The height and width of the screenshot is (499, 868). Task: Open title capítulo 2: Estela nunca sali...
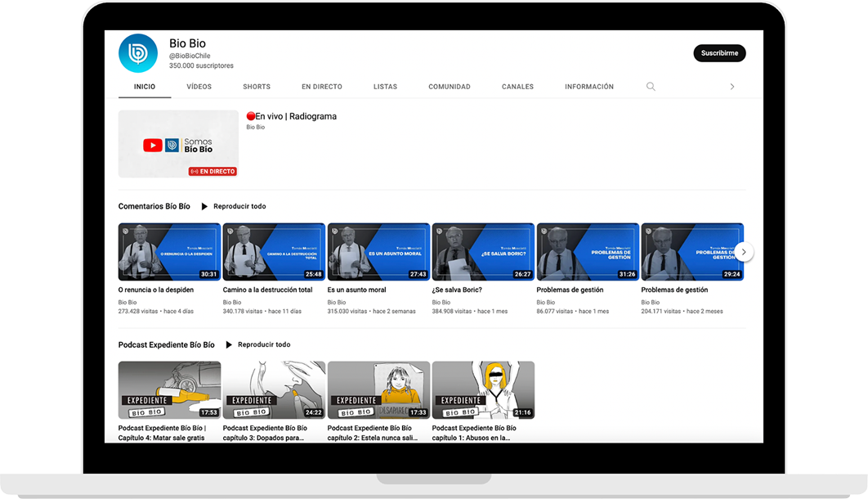pyautogui.click(x=373, y=433)
